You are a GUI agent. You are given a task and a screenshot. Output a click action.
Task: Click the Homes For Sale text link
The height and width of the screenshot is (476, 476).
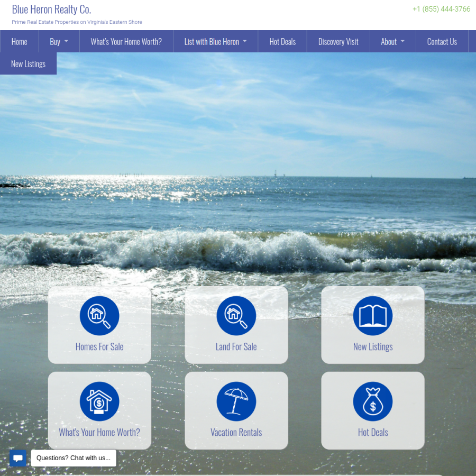pos(99,346)
